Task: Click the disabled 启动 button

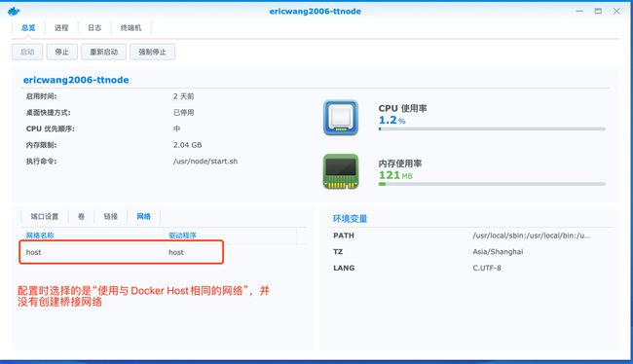Action: [27, 52]
